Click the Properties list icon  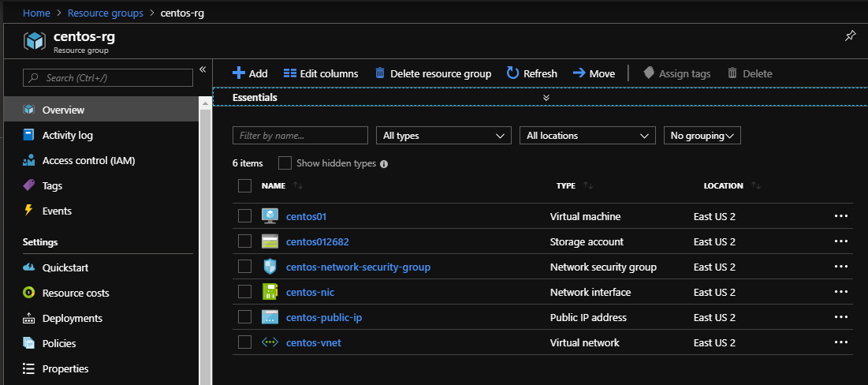point(29,368)
